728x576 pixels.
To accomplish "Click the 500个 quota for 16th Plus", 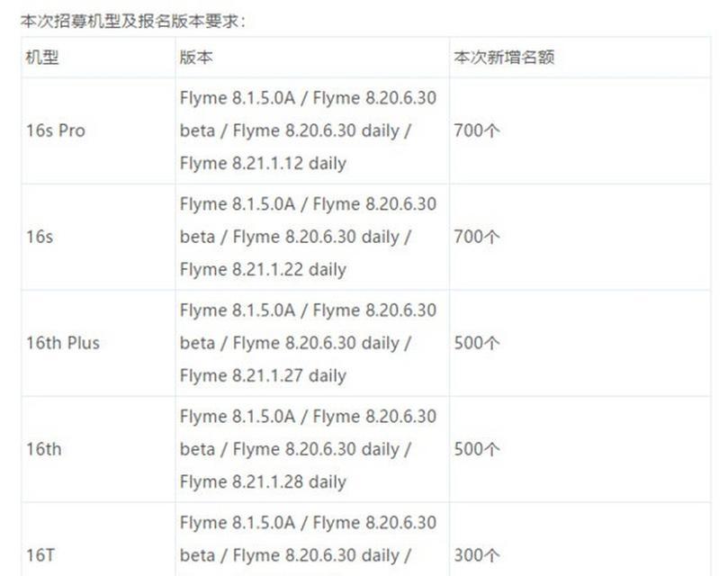I will [477, 343].
